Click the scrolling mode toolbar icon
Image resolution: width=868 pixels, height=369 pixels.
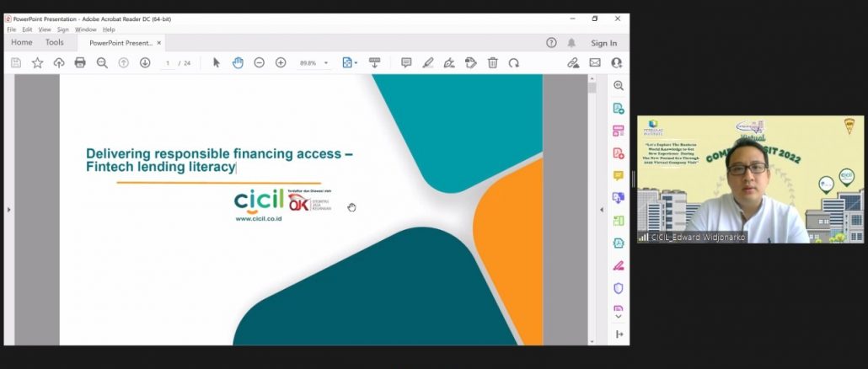[375, 63]
